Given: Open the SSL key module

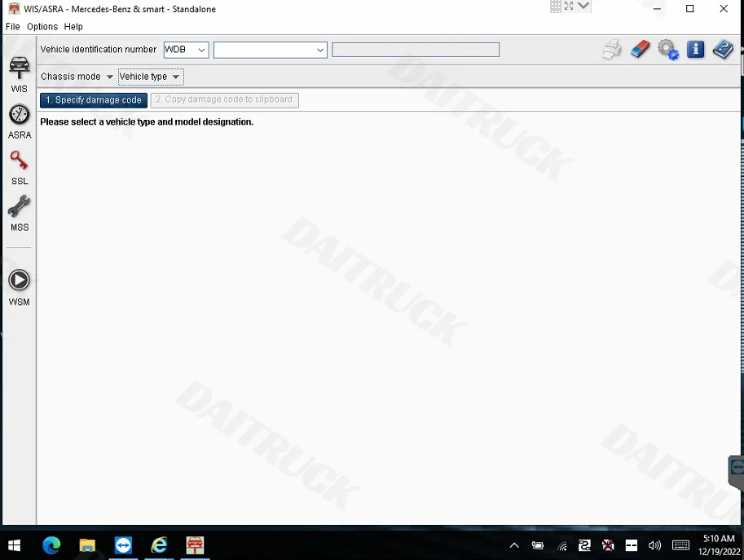Looking at the screenshot, I should pos(19,168).
